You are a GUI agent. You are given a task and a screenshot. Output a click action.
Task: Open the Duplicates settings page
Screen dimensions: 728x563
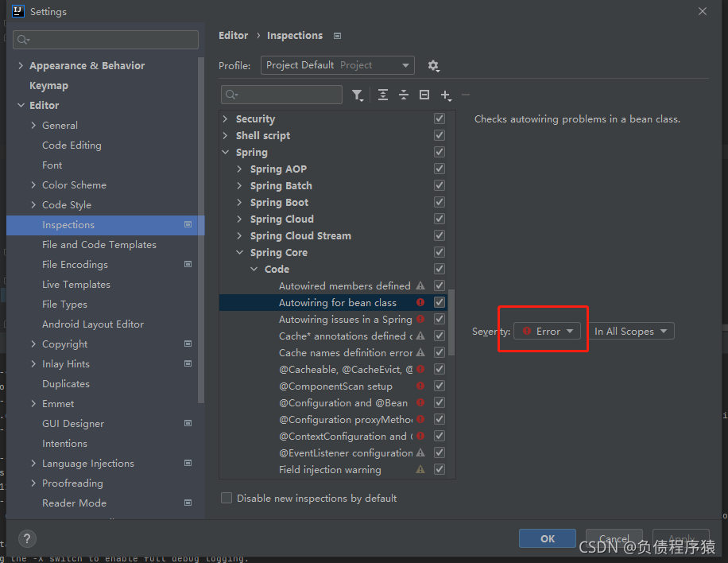pos(66,384)
